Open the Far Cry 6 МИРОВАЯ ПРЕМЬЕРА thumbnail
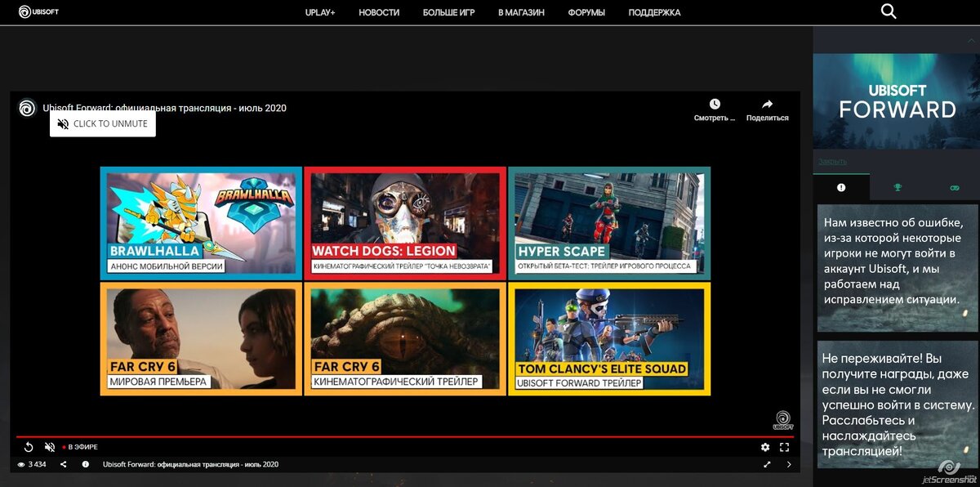The image size is (980, 487). [201, 339]
